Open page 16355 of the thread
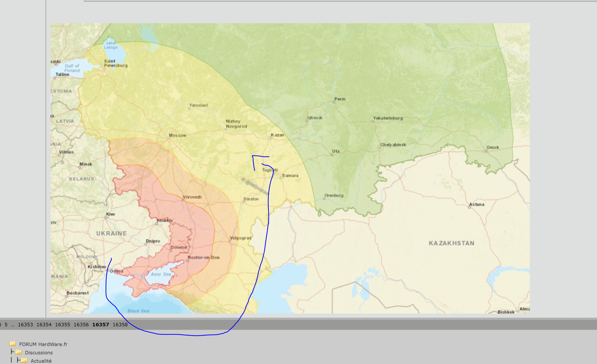The height and width of the screenshot is (364, 597). pyautogui.click(x=62, y=325)
